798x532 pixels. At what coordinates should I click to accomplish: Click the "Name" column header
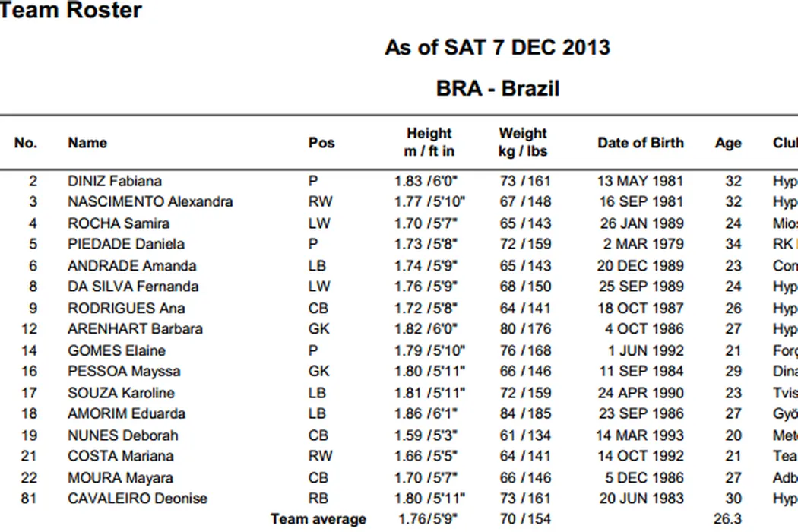[x=87, y=143]
